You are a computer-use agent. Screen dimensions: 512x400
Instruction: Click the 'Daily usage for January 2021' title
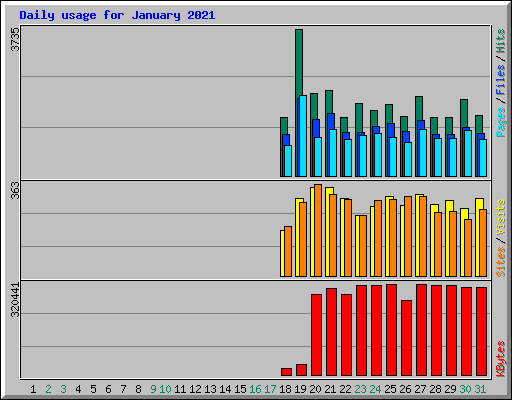(117, 15)
